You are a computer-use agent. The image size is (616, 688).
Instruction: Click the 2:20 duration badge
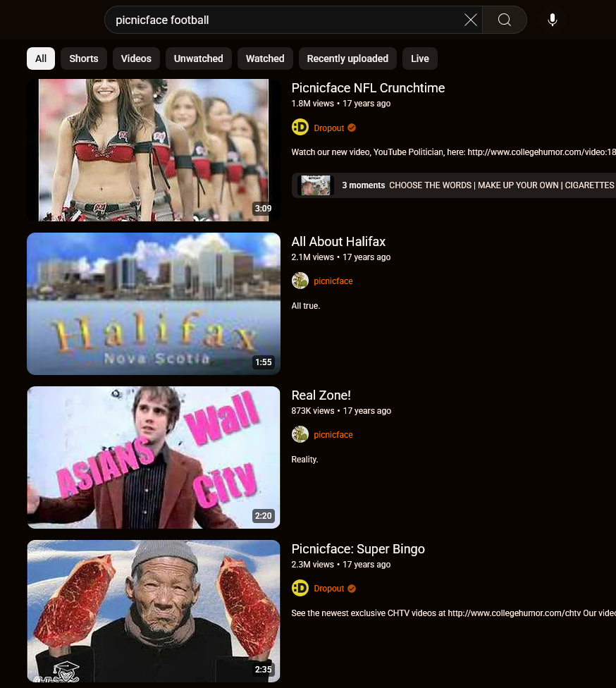[264, 515]
